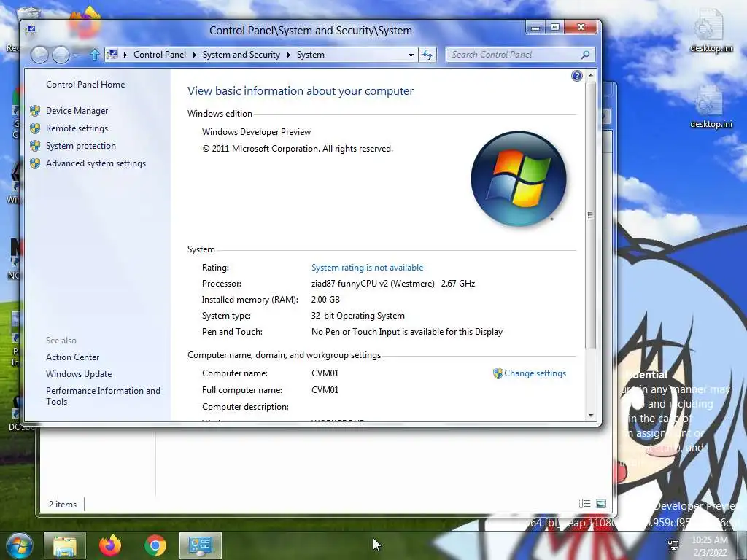This screenshot has height=560, width=747.
Task: Click Change settings for computer name
Action: click(535, 373)
